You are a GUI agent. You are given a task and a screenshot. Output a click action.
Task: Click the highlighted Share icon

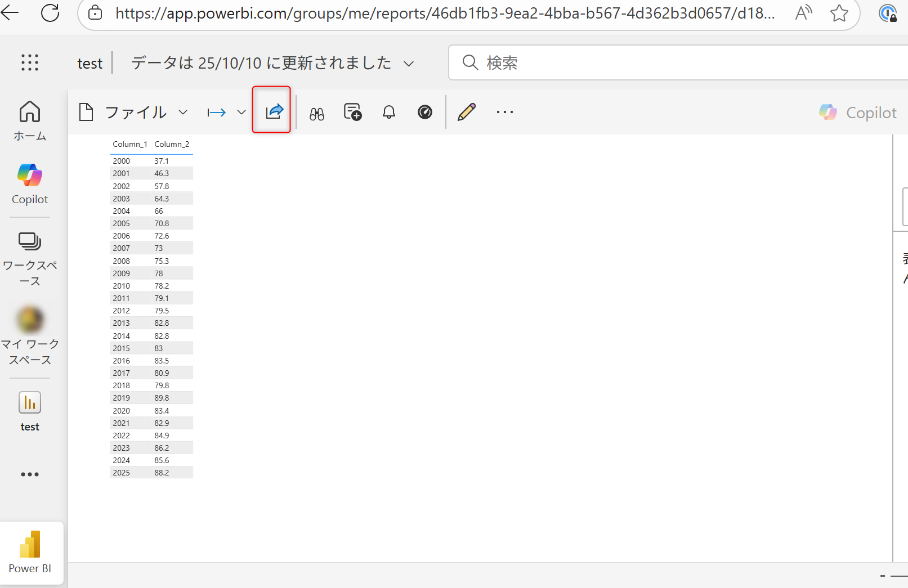pos(272,111)
